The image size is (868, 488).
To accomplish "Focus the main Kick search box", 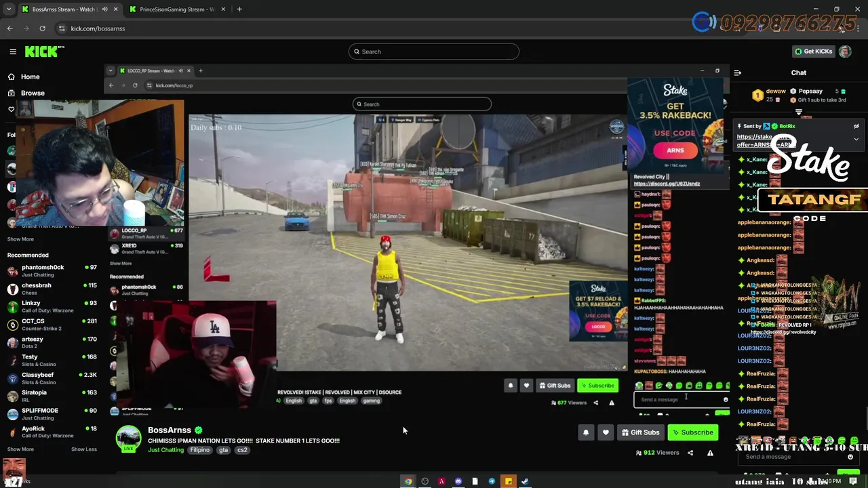I will coord(434,52).
